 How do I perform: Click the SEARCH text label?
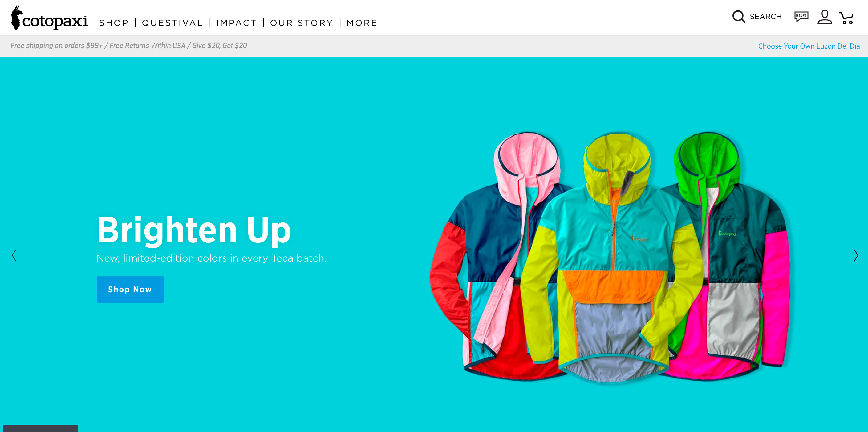pos(765,17)
